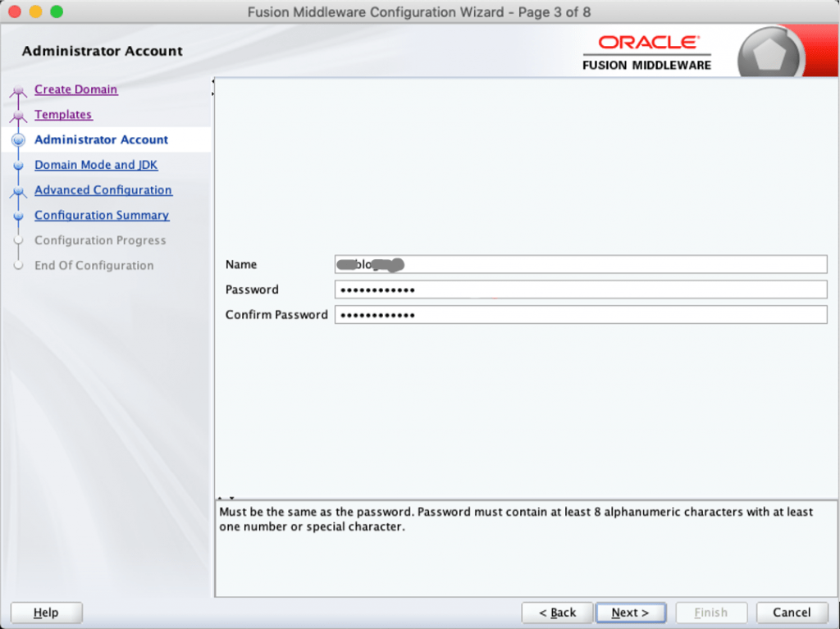Click the Templates step node icon
Screen dimensions: 840x629
coord(18,115)
